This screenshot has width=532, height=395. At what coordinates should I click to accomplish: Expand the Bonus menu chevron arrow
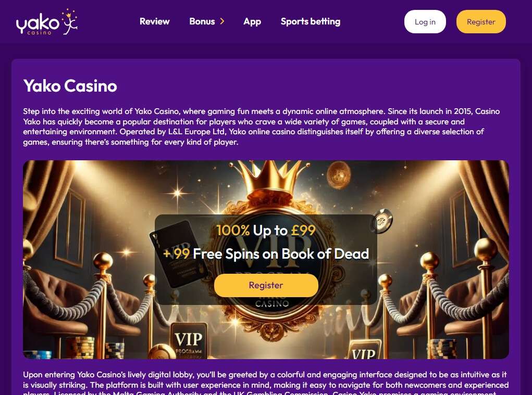click(x=222, y=21)
